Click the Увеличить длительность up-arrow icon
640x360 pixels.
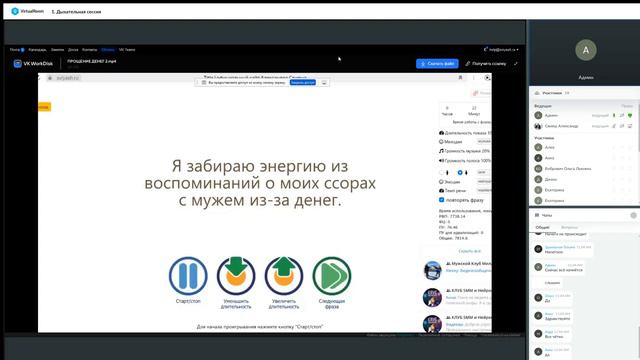[284, 276]
